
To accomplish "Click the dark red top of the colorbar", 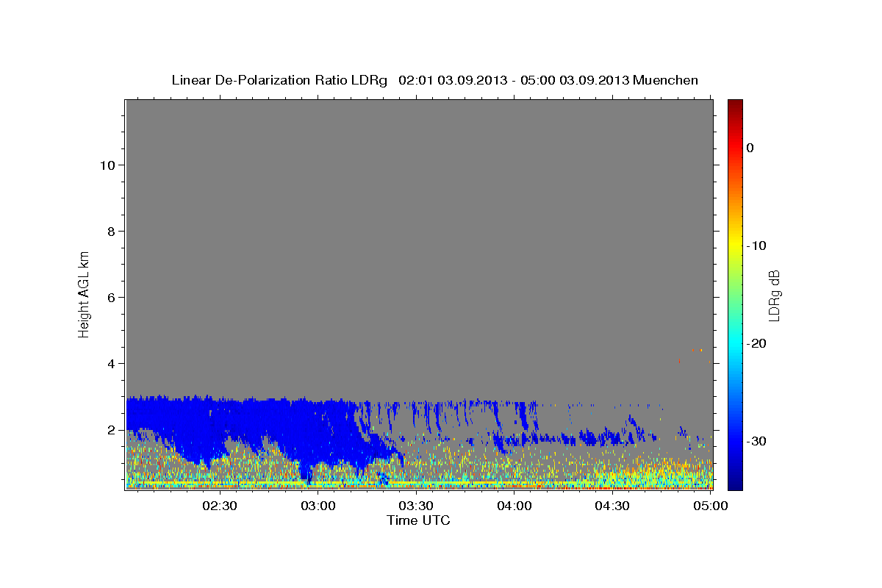I will pyautogui.click(x=735, y=104).
